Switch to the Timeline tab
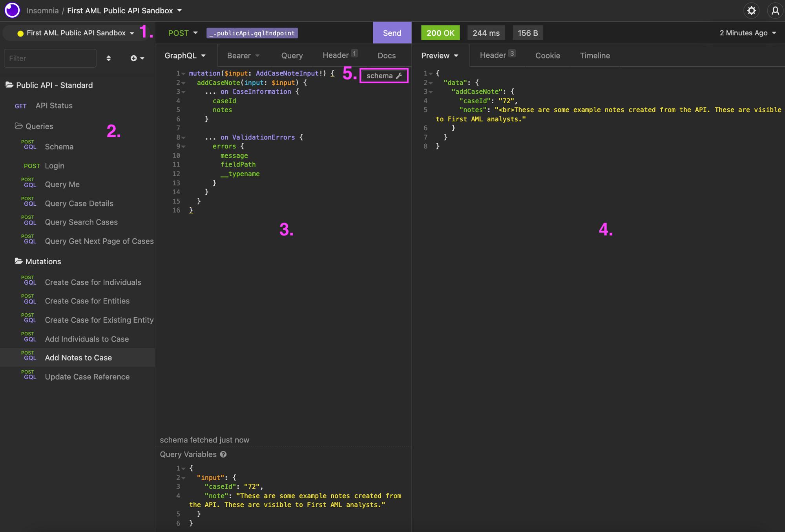The height and width of the screenshot is (532, 785). coord(595,55)
